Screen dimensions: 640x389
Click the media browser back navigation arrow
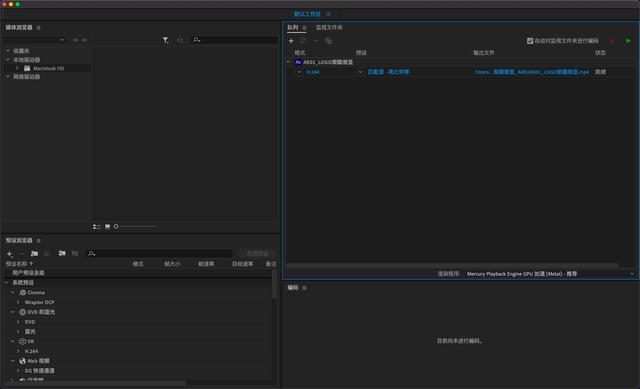(x=76, y=40)
